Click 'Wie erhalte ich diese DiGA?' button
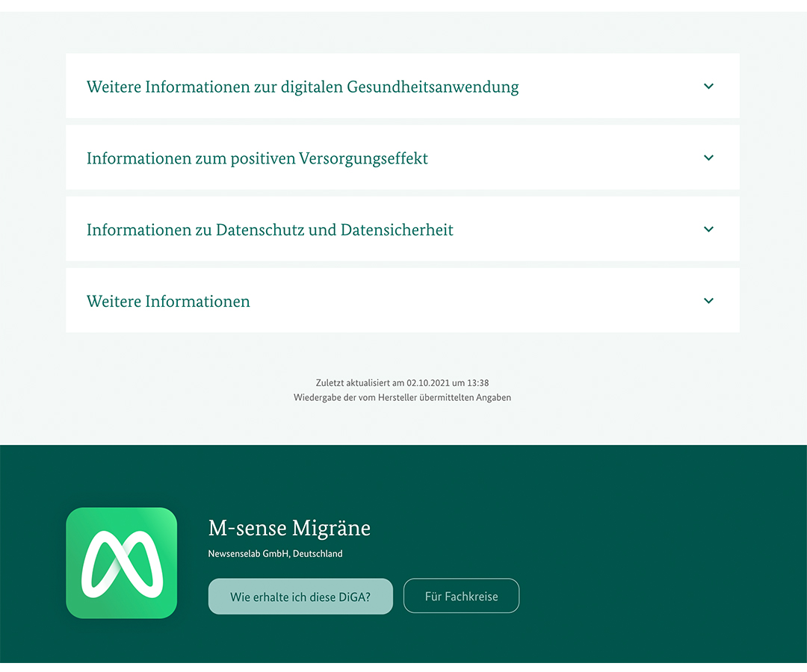807x672 pixels. tap(300, 597)
